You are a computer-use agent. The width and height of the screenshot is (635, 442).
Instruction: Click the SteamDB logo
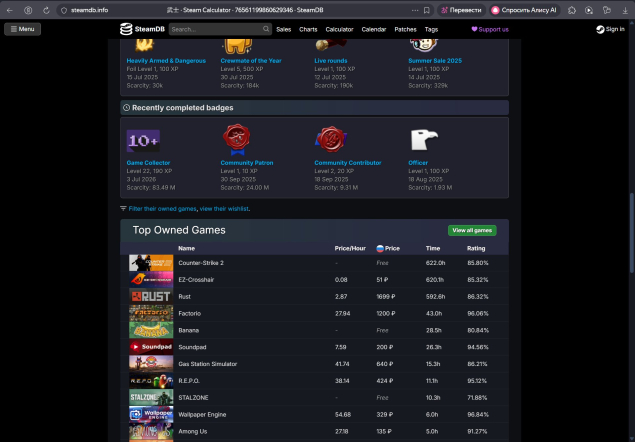(x=142, y=29)
